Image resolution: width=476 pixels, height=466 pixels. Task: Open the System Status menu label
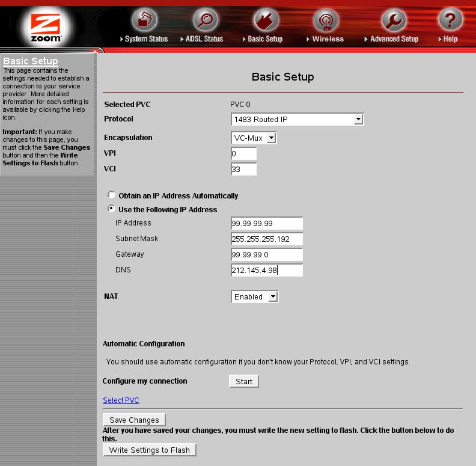click(144, 39)
